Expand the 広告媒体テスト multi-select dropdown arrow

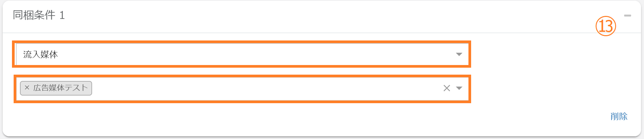click(459, 88)
